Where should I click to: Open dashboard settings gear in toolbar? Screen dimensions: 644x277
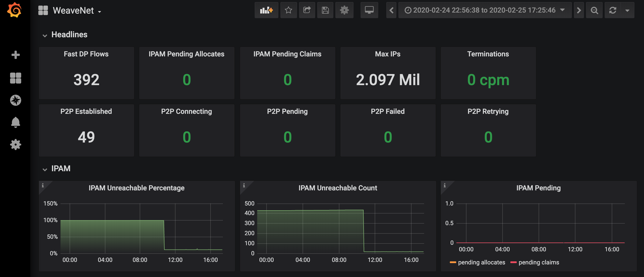344,10
